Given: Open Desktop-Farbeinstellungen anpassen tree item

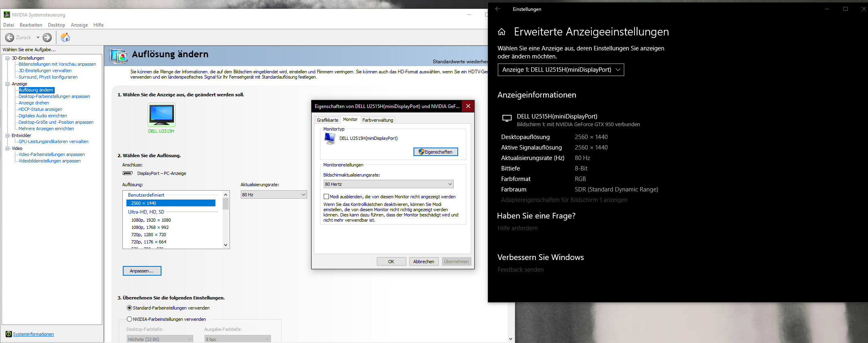Looking at the screenshot, I should pos(54,96).
